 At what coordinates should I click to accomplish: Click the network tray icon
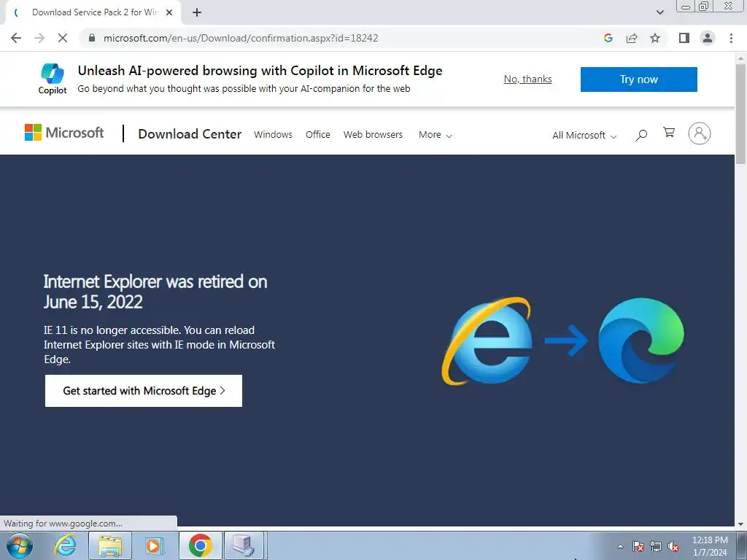tap(656, 546)
